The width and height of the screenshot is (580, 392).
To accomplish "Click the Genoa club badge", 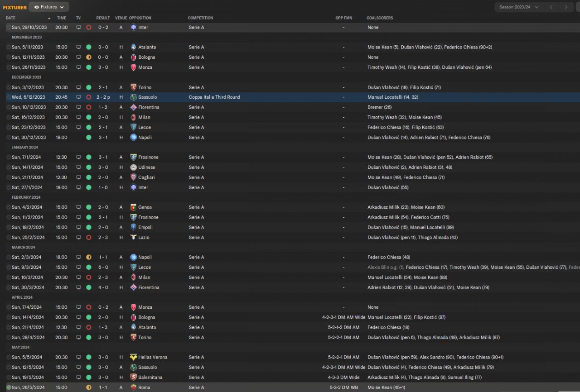I will (133, 207).
